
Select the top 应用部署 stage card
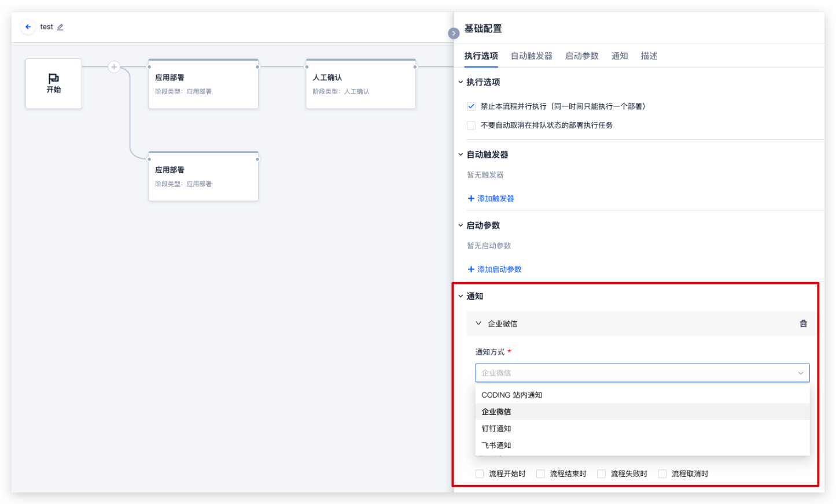(203, 84)
